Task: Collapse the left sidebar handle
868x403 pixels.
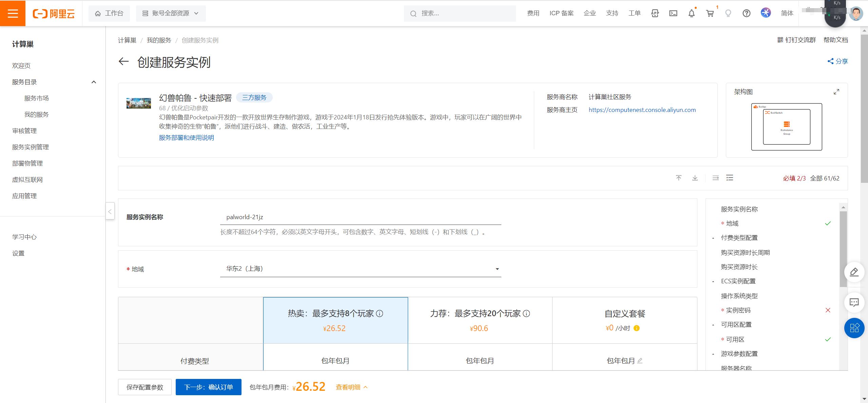Action: [110, 211]
